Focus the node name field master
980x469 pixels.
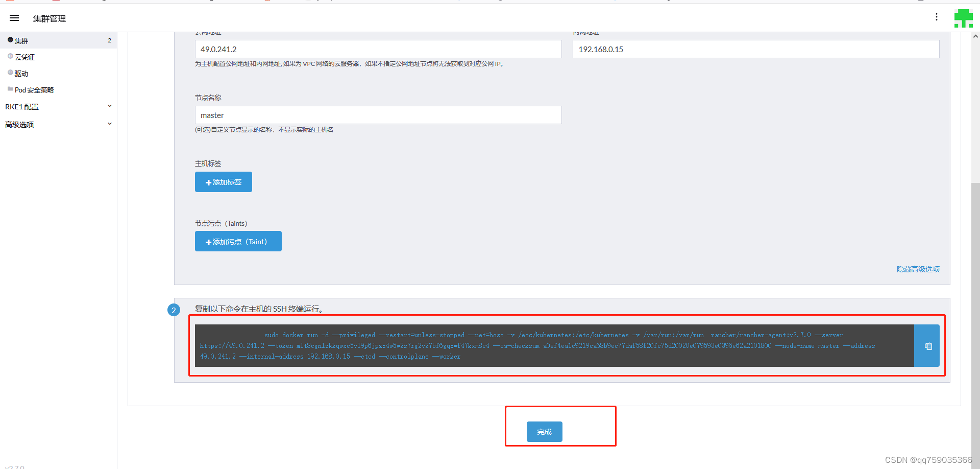(378, 115)
